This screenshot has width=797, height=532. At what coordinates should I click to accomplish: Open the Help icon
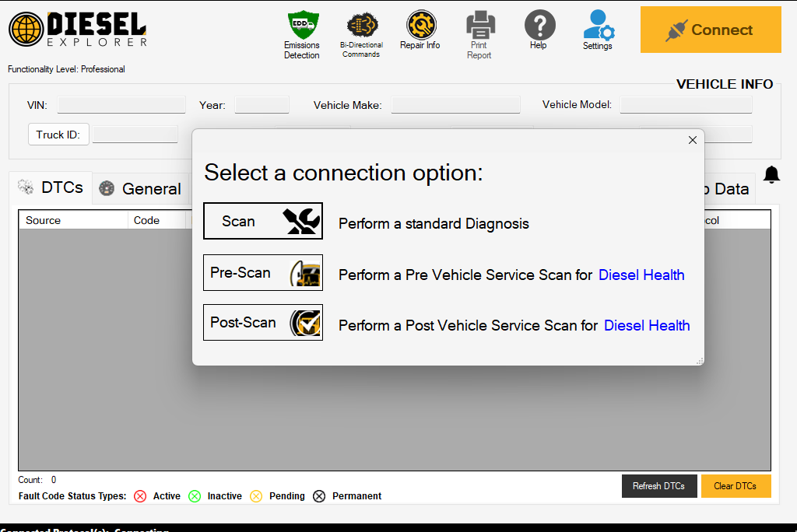point(539,30)
